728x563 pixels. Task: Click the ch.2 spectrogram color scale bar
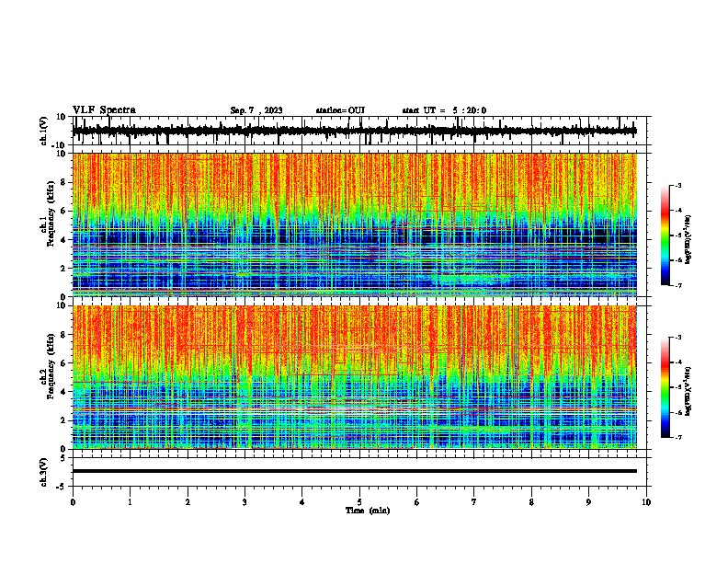[x=665, y=387]
